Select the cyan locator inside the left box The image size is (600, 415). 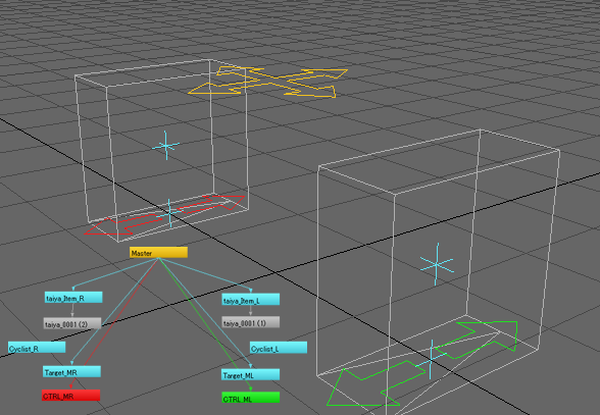click(x=166, y=145)
